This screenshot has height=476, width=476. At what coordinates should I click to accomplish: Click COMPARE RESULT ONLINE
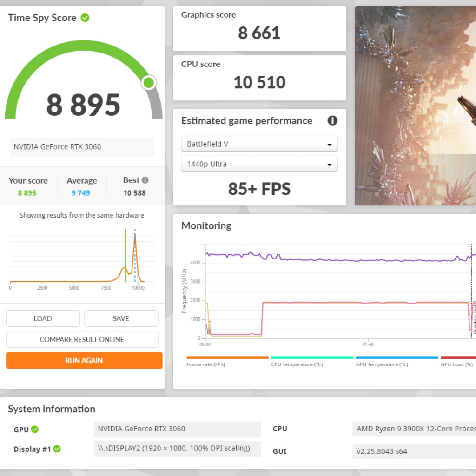(82, 339)
